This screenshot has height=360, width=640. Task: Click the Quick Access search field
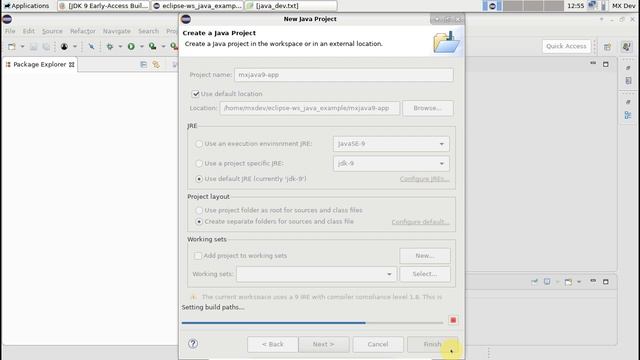pyautogui.click(x=566, y=46)
